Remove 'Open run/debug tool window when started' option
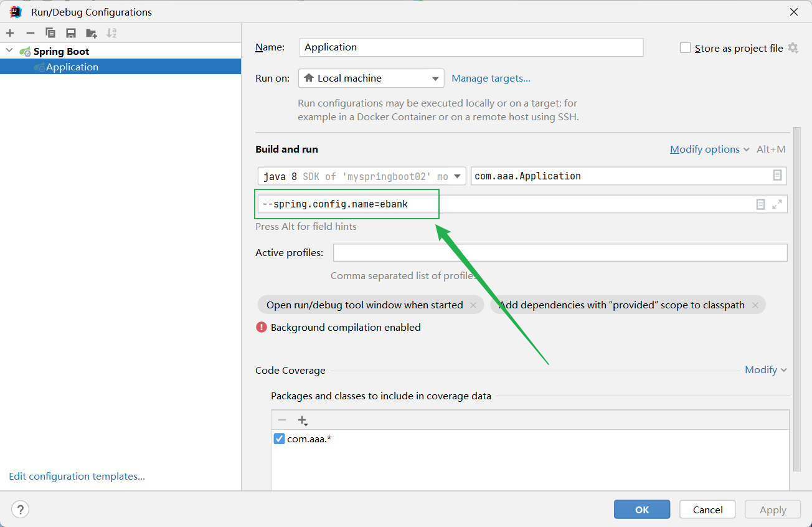This screenshot has height=527, width=812. click(x=473, y=305)
